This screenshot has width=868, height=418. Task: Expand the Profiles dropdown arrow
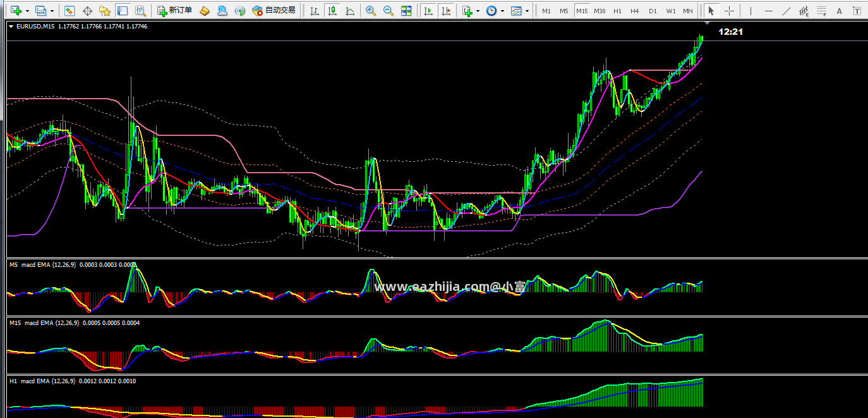[52, 11]
